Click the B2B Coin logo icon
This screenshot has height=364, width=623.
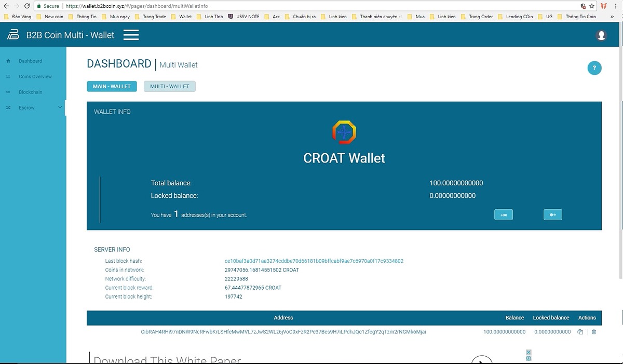click(13, 35)
